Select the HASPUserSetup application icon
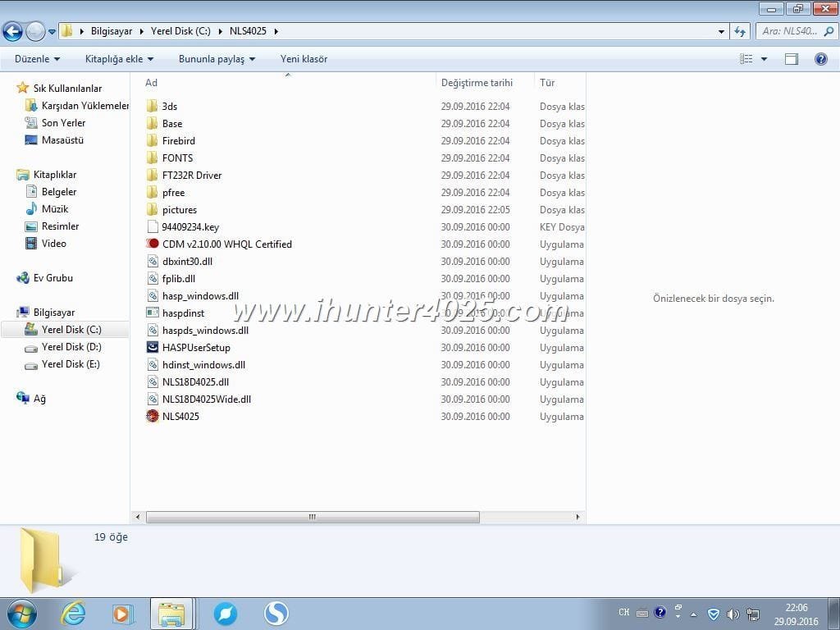The width and height of the screenshot is (840, 630). pyautogui.click(x=152, y=347)
